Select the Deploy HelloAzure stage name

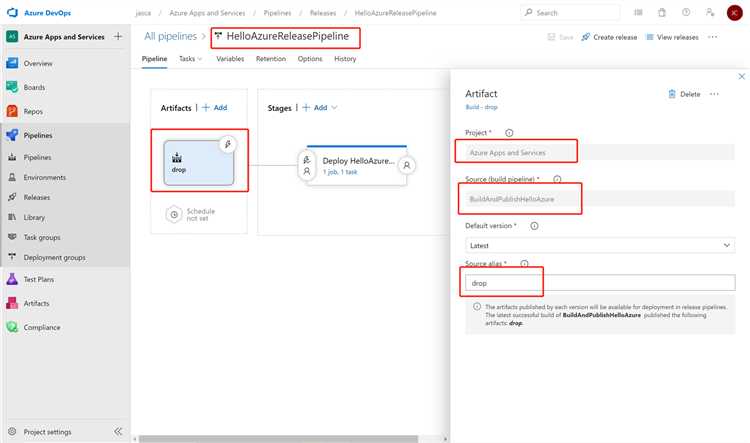[x=358, y=161]
